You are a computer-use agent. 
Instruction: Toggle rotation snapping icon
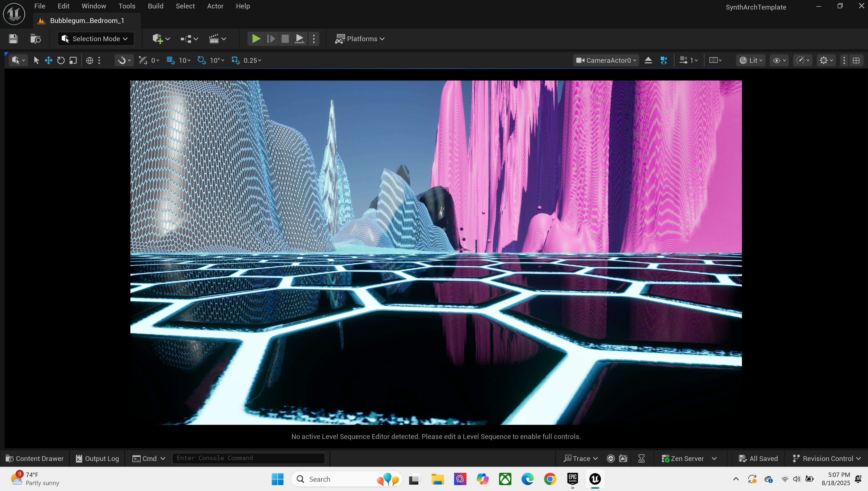click(x=201, y=60)
